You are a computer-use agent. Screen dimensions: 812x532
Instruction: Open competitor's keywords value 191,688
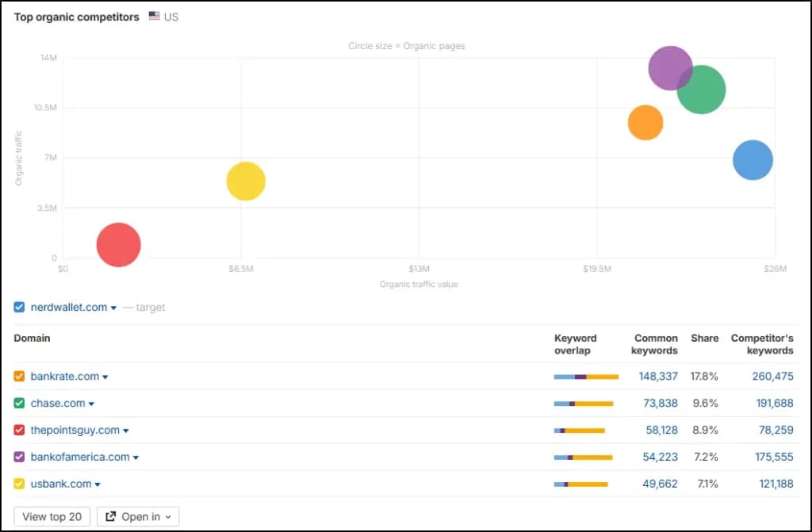coord(775,403)
